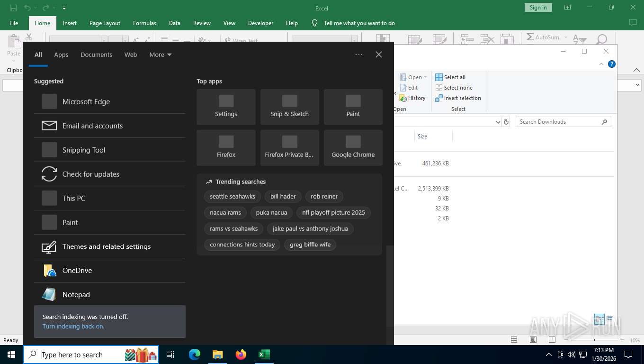Viewport: 644px width, 364px height.
Task: Click the Sort & Filter icon
Action: (x=580, y=39)
